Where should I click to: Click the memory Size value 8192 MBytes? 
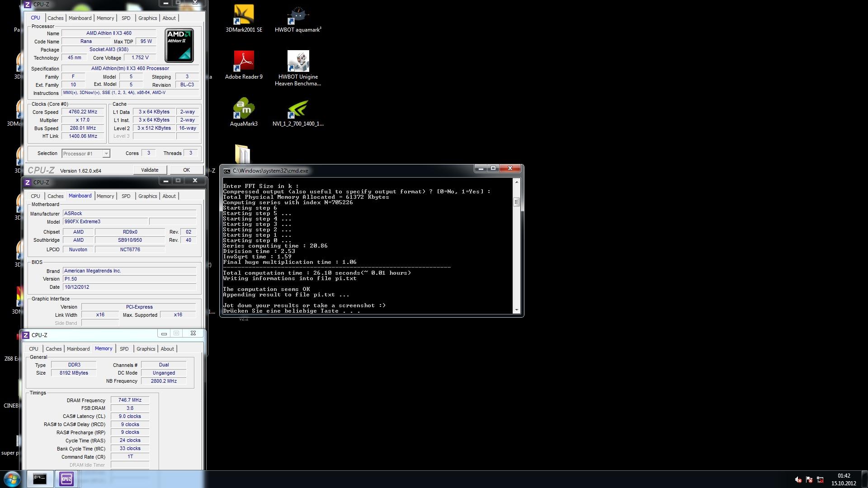[x=74, y=373]
